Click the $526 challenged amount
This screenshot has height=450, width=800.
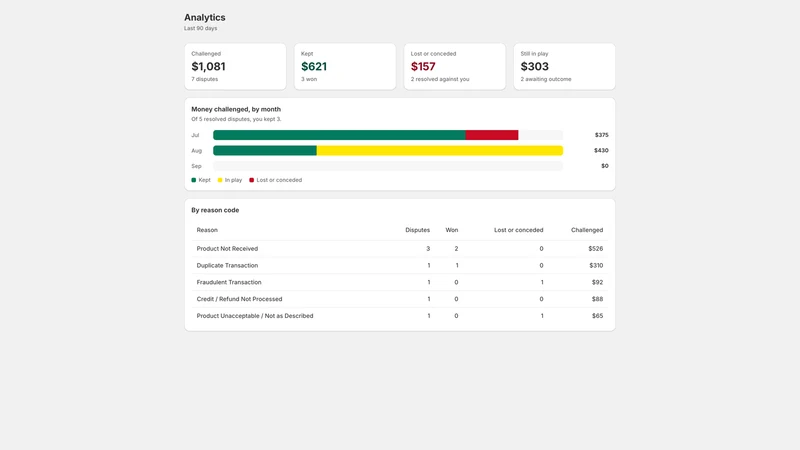point(595,248)
